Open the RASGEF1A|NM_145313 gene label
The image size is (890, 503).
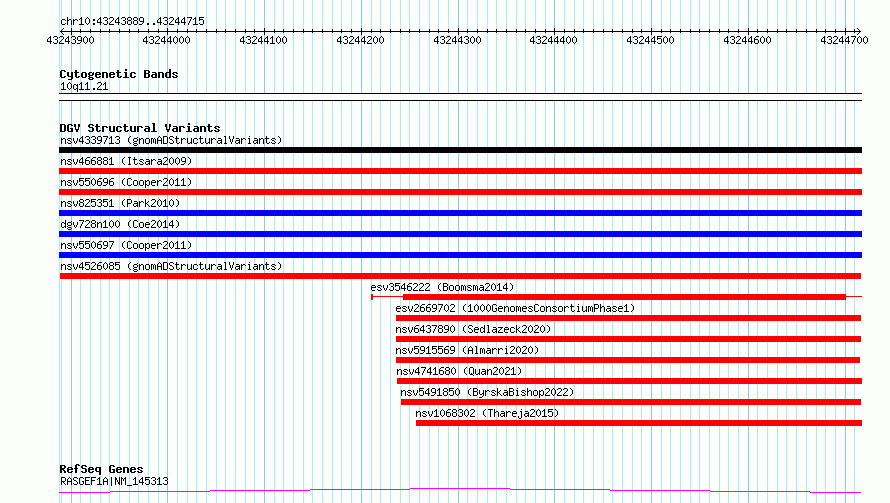[114, 481]
